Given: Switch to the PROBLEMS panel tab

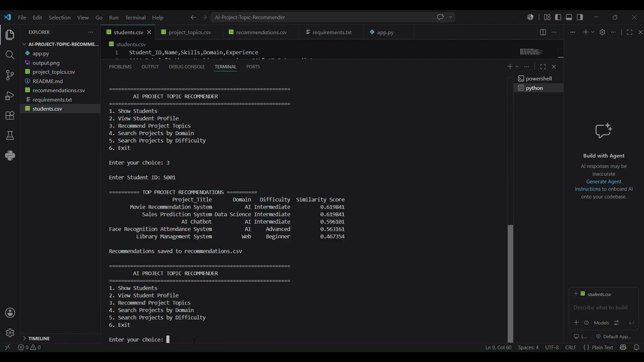Looking at the screenshot, I should [120, 66].
